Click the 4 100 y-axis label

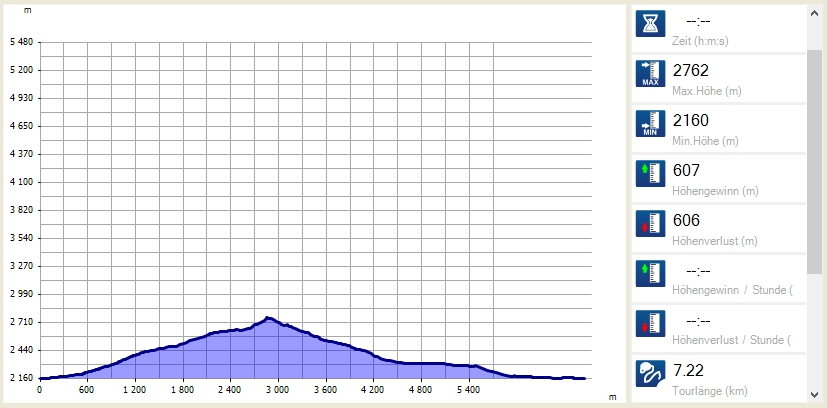22,182
